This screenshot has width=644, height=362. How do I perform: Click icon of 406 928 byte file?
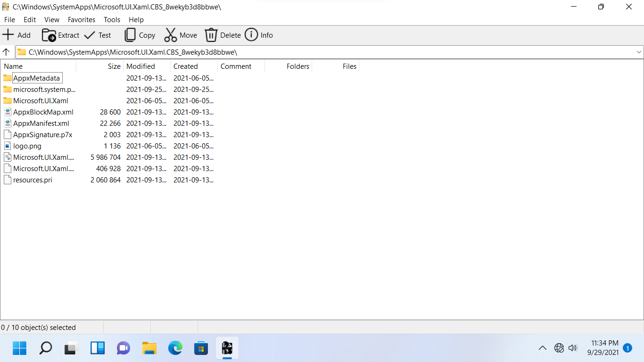click(x=8, y=168)
